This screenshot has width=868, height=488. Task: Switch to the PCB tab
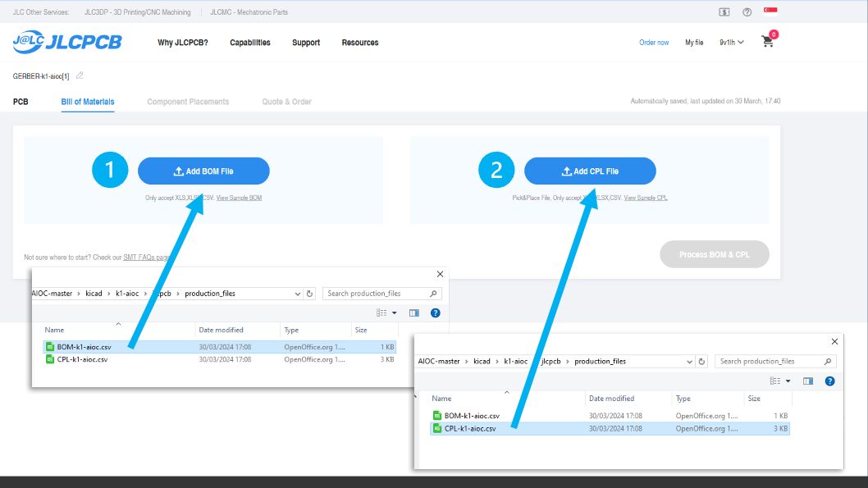(x=21, y=102)
